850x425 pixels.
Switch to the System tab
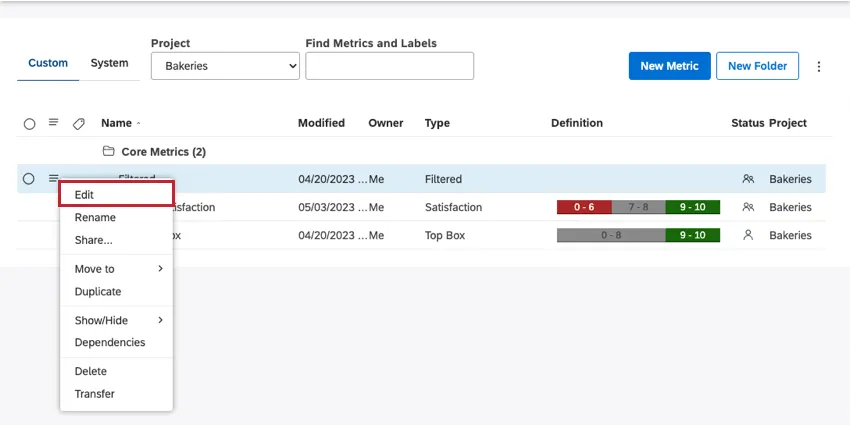[x=109, y=63]
